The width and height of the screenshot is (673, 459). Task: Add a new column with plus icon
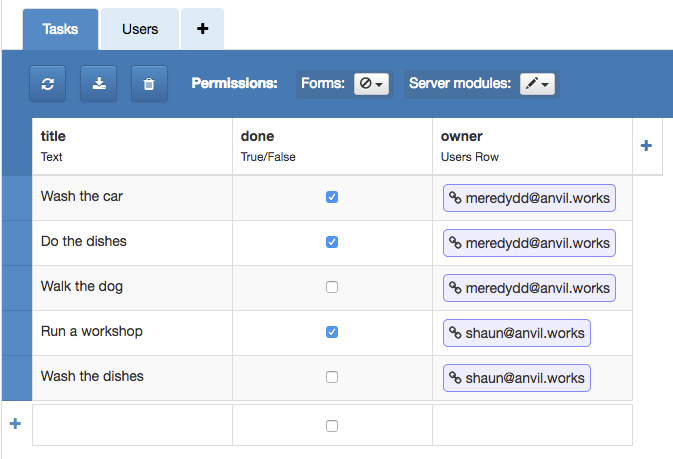pyautogui.click(x=645, y=146)
